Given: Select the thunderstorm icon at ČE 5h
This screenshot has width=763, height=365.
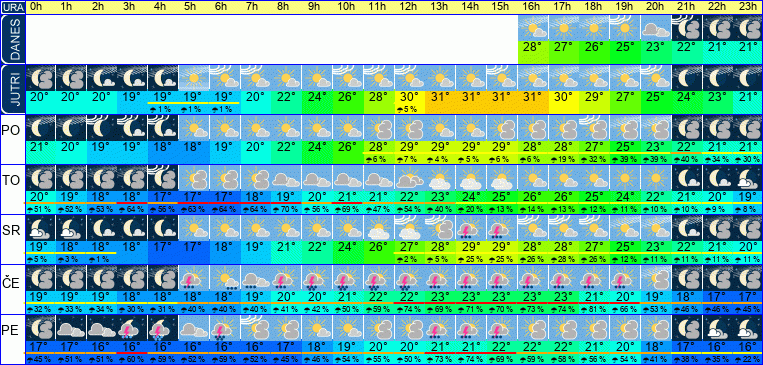Looking at the screenshot, I should pyautogui.click(x=194, y=277).
